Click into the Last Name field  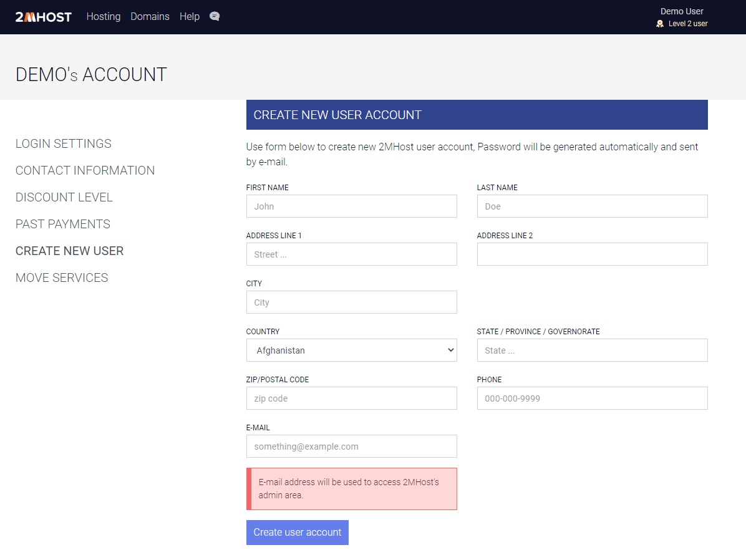tap(592, 206)
